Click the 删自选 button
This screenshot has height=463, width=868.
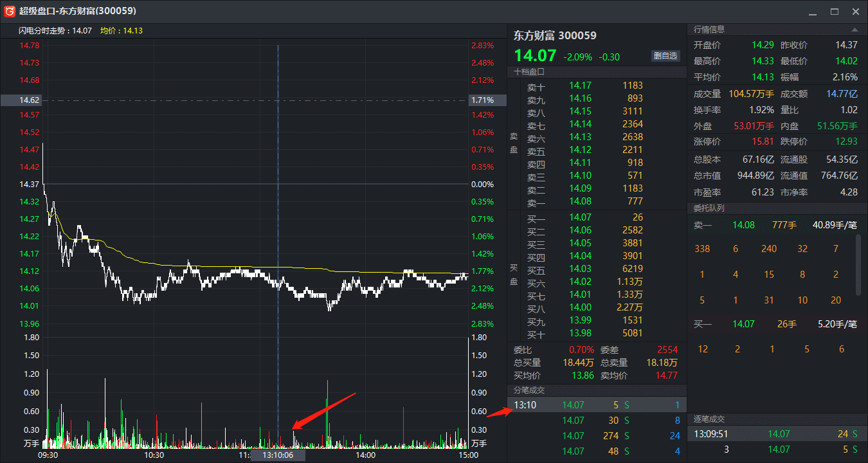tap(665, 56)
